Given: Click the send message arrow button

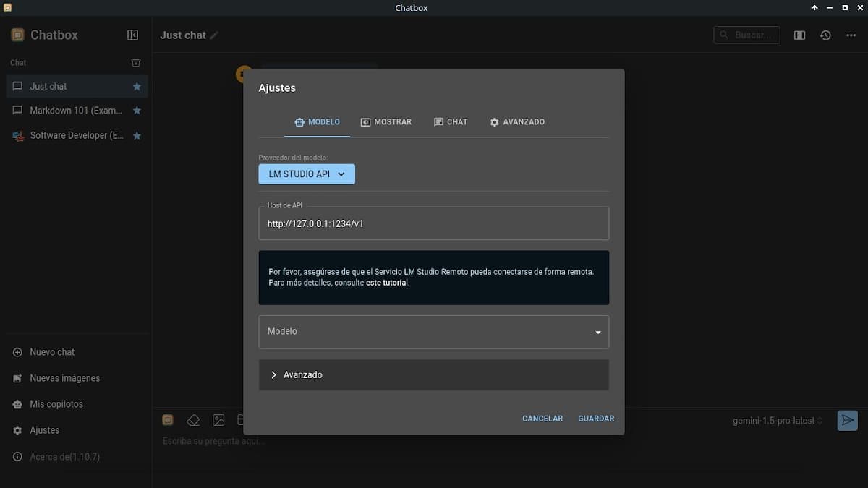Looking at the screenshot, I should (847, 420).
